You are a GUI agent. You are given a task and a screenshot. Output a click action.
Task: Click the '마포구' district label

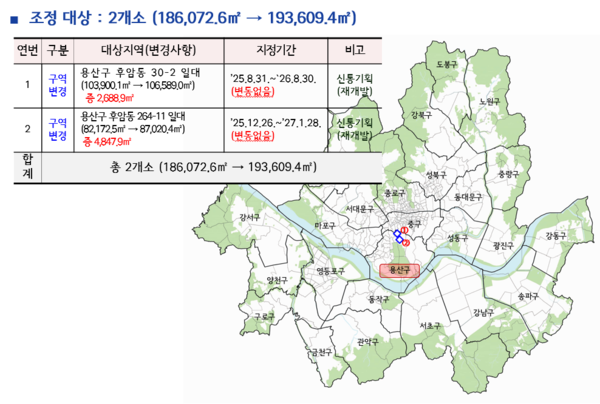pos(325,226)
